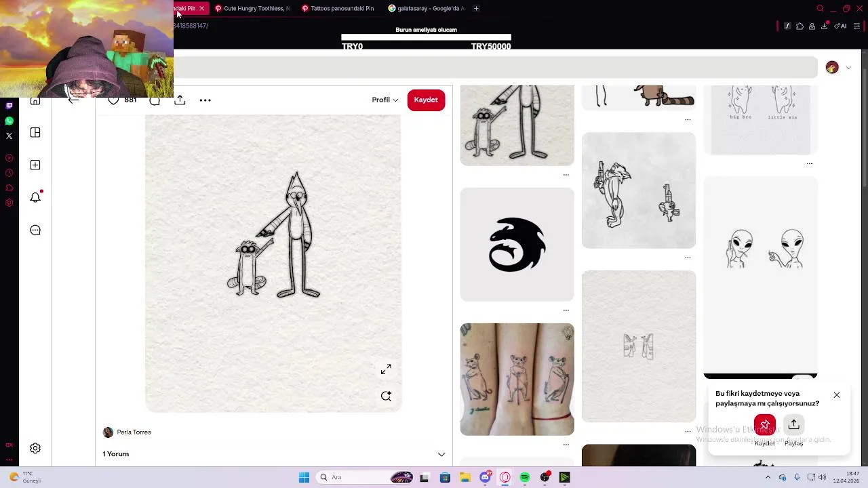
Task: Go to Pinterest home feed icon
Action: click(35, 101)
